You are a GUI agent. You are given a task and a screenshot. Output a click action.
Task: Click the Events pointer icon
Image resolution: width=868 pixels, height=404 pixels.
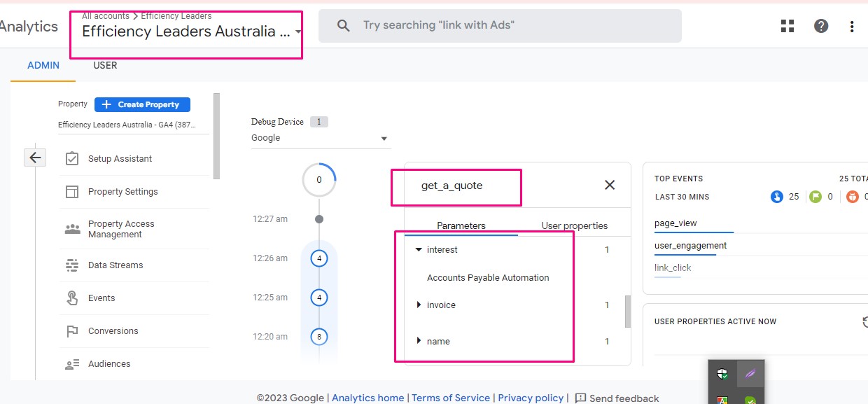(x=72, y=298)
